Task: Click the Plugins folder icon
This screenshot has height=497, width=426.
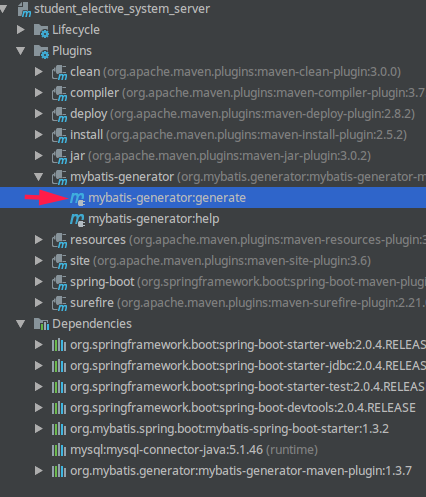Action: point(41,51)
